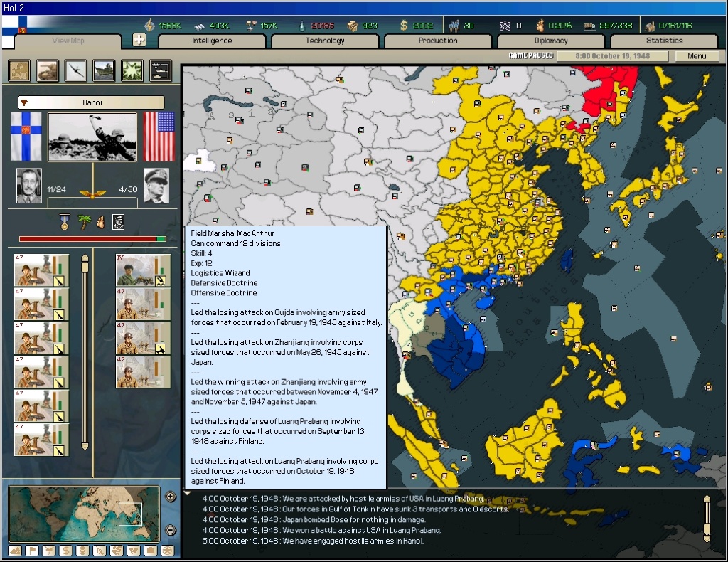728x562 pixels.
Task: Click the battle photograph of soldiers
Action: [92, 137]
